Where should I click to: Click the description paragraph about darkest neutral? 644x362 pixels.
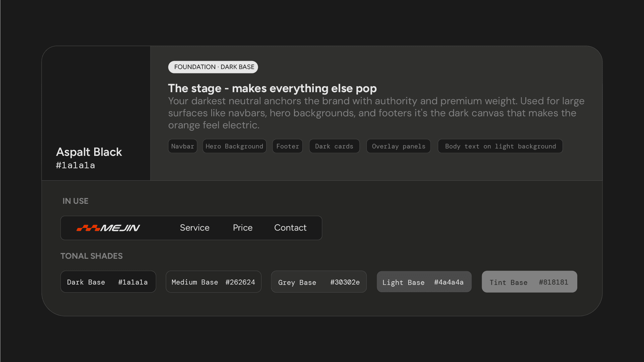click(x=376, y=113)
